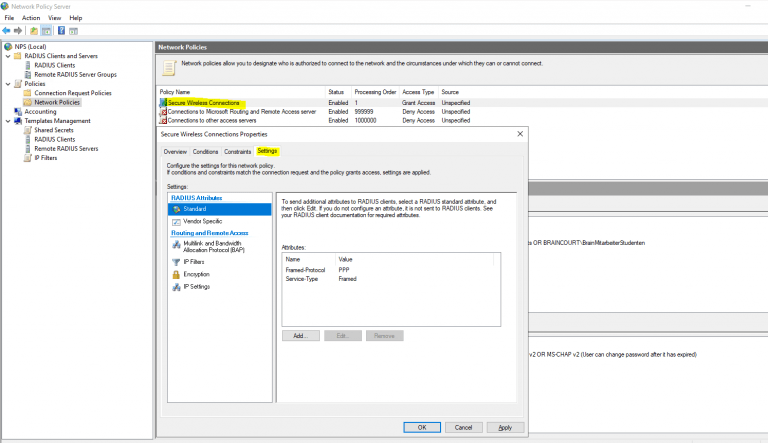Viewport: 768px width, 443px height.
Task: Click the Accounting node icon
Action: coord(18,112)
